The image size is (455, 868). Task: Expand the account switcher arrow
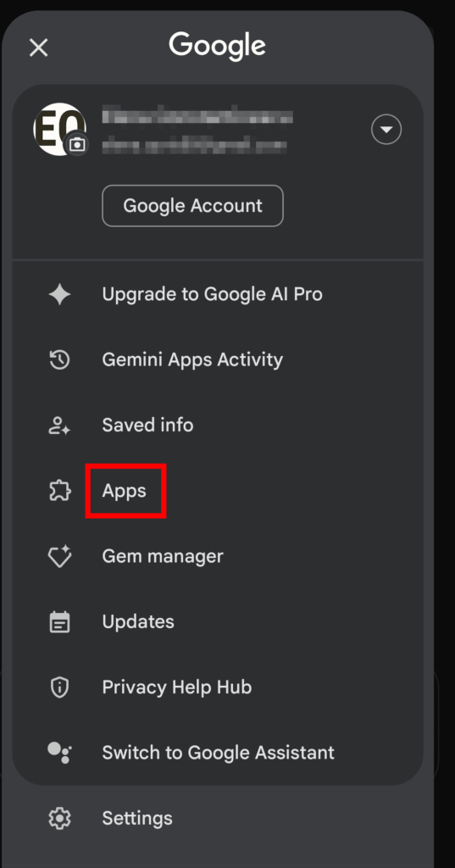pyautogui.click(x=386, y=130)
